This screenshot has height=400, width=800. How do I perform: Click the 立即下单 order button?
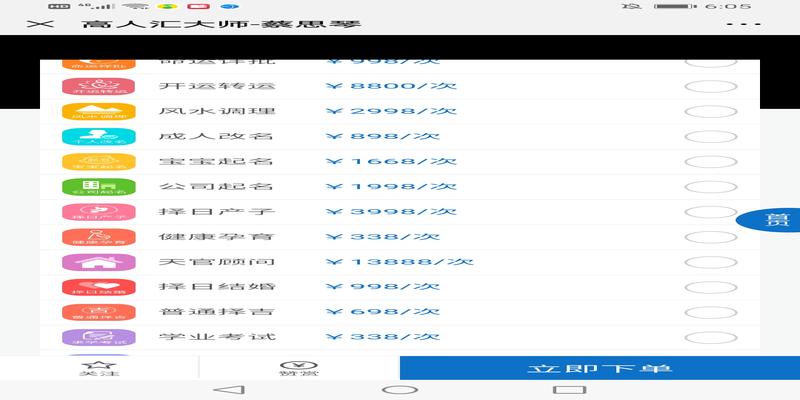[600, 368]
